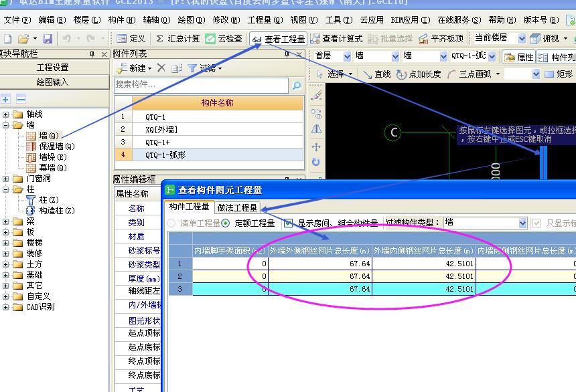
Task: Select 构造柱(Z) tree item
Action: [x=56, y=211]
